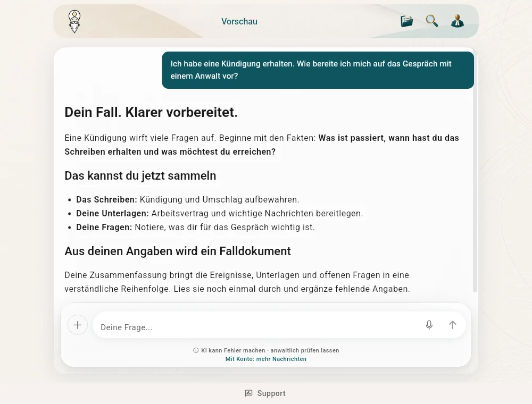Screen dimensions: 532x404
Task: Click the bold question 'Was ist passiert'
Action: [x=262, y=145]
